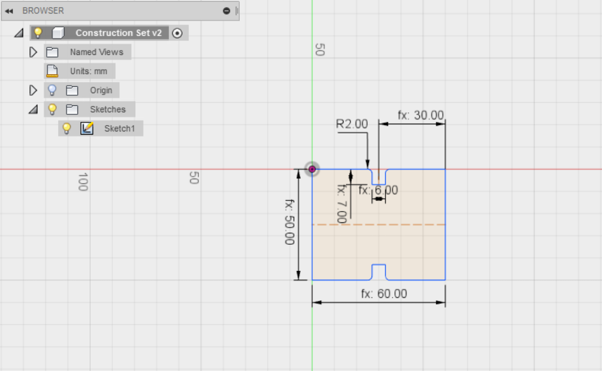Image resolution: width=602 pixels, height=371 pixels.
Task: Toggle Origin lightbulb visibility
Action: point(52,90)
